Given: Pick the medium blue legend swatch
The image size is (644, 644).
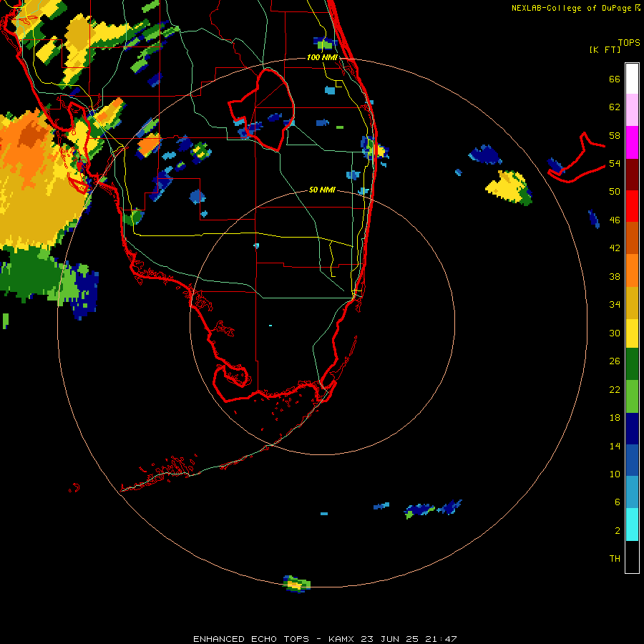Looking at the screenshot, I should [632, 460].
